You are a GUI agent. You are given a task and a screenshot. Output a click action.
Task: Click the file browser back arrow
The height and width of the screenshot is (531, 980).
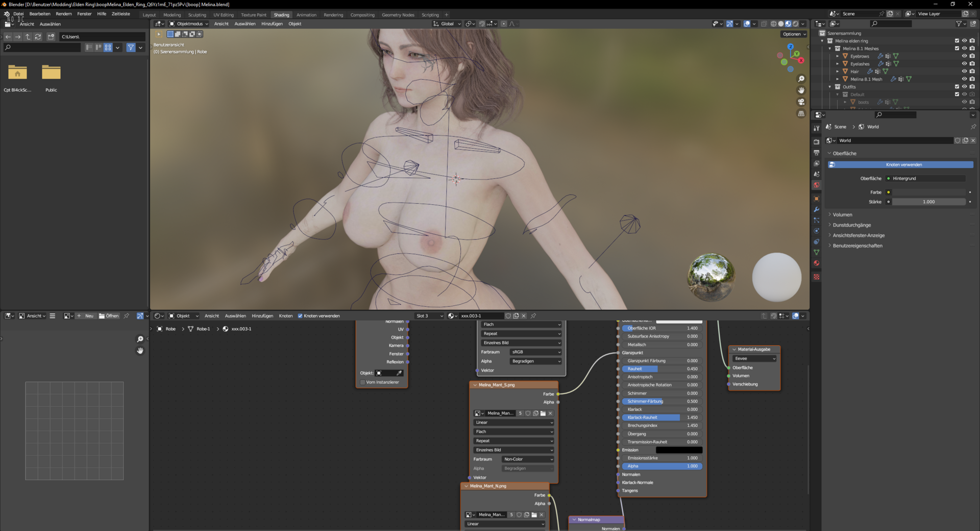(x=8, y=37)
